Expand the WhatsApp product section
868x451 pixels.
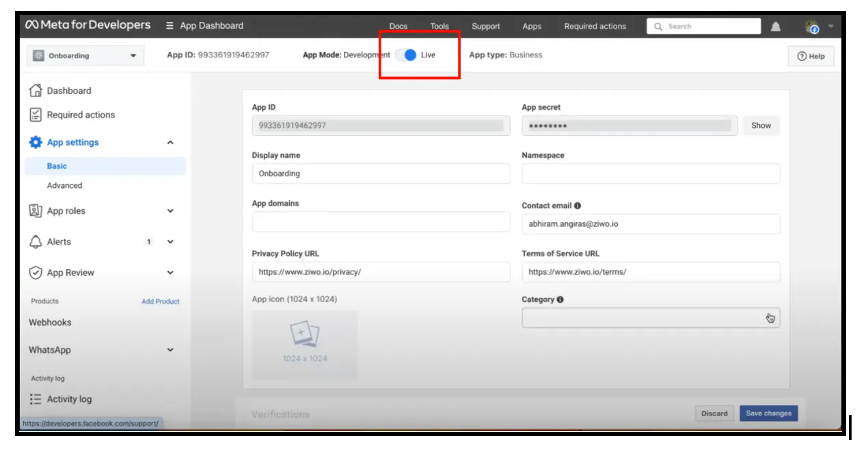coord(170,350)
